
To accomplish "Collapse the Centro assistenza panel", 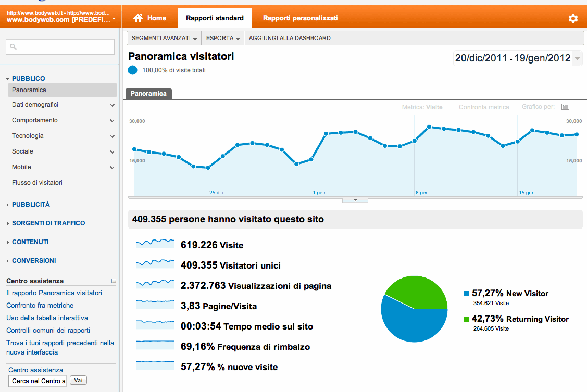I will (x=114, y=281).
